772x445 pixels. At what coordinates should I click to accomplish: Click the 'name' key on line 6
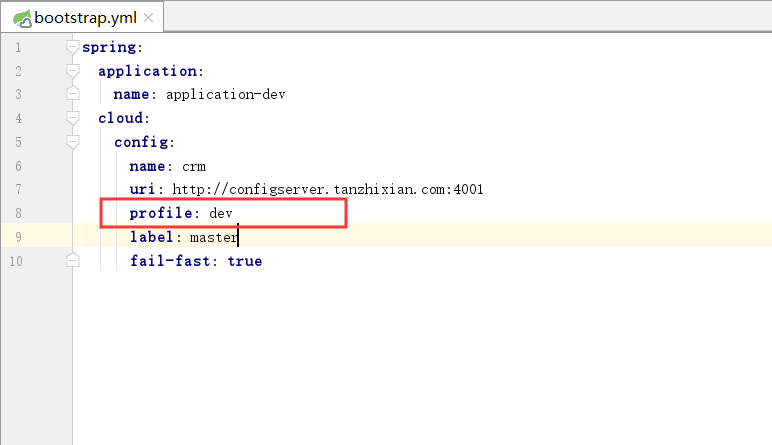pyautogui.click(x=147, y=166)
